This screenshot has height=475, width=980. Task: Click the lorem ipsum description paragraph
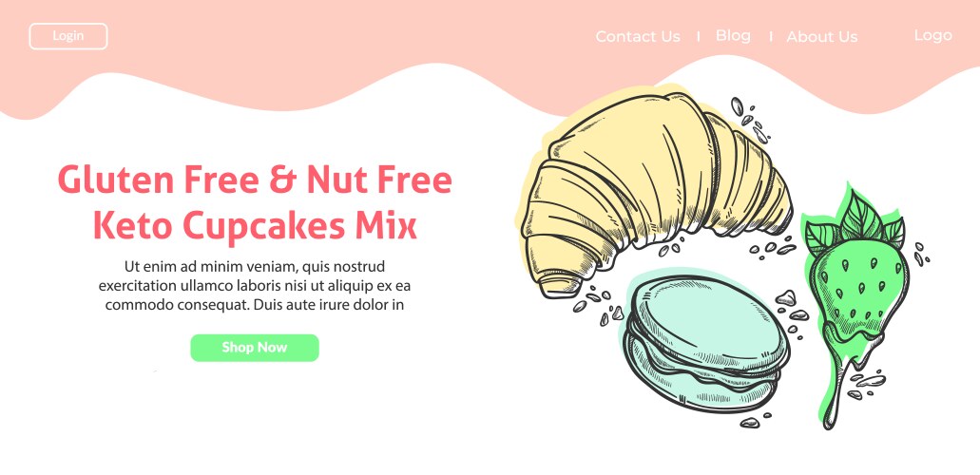(x=255, y=286)
